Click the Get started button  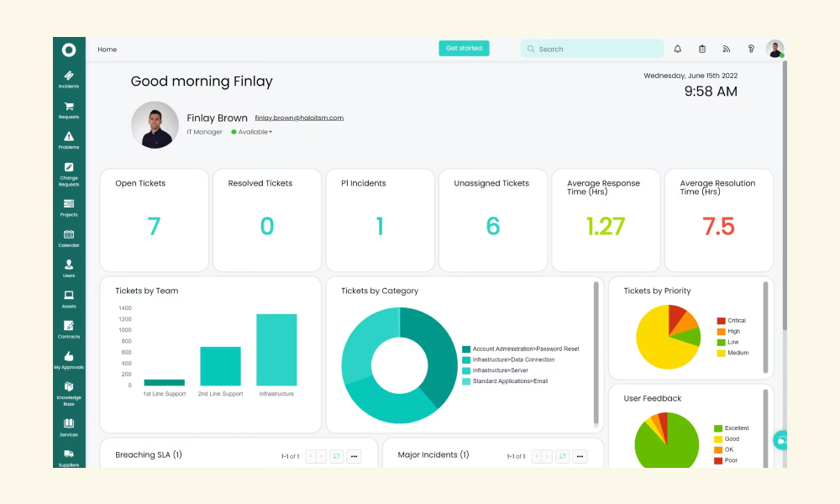pos(464,48)
